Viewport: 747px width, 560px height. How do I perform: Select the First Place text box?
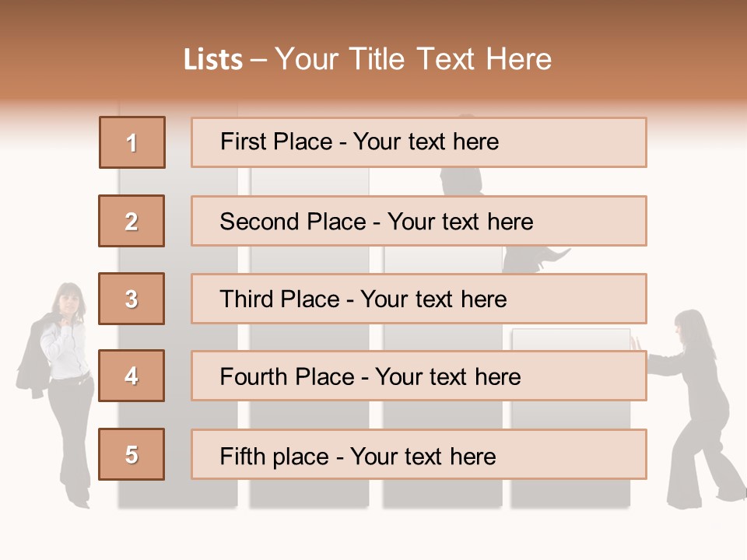point(419,142)
